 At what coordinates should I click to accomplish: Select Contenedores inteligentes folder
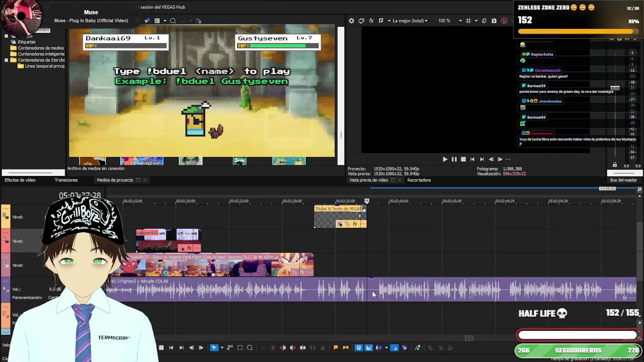click(41, 54)
